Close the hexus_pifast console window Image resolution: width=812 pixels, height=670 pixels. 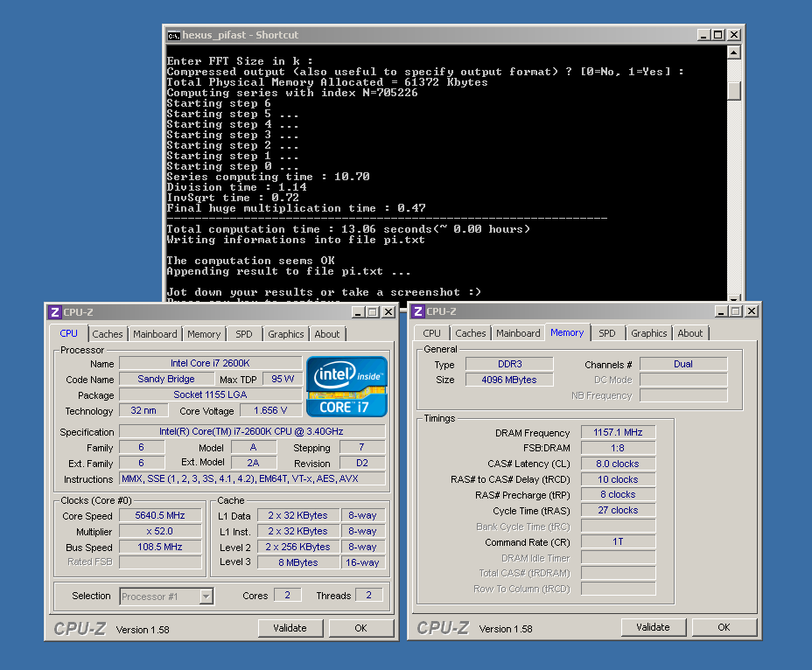pos(734,35)
